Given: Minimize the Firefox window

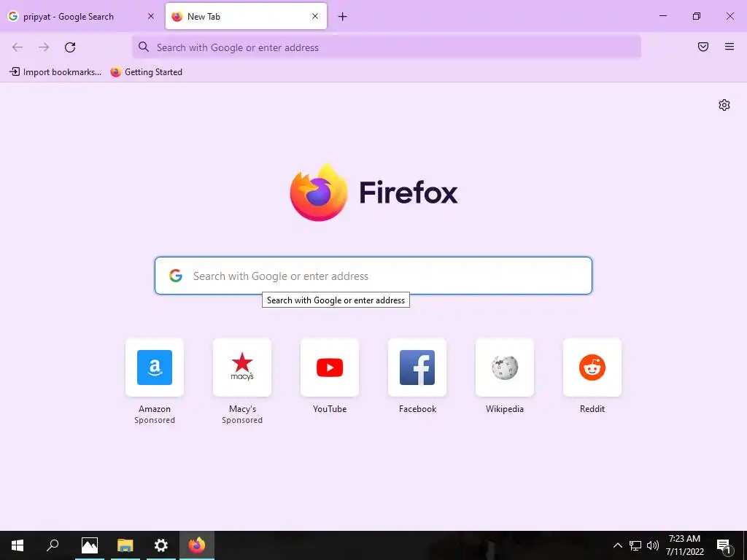Looking at the screenshot, I should [x=662, y=16].
